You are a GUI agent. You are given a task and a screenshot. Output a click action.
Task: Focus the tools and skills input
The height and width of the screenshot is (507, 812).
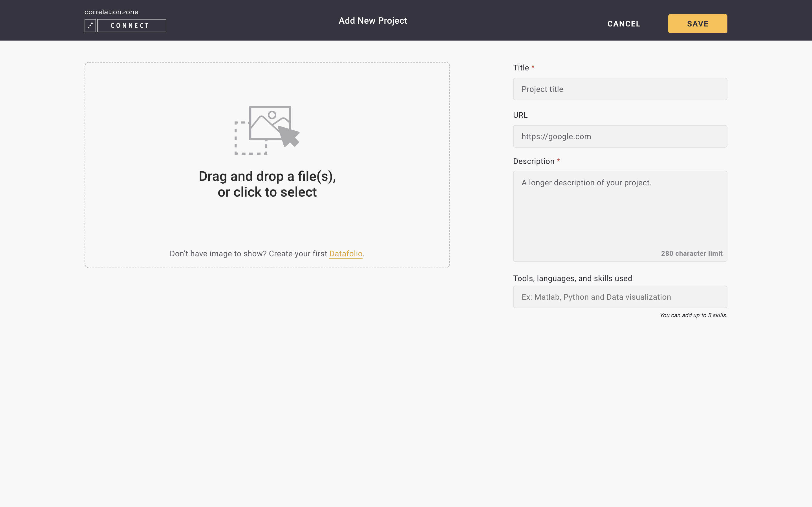pyautogui.click(x=620, y=297)
